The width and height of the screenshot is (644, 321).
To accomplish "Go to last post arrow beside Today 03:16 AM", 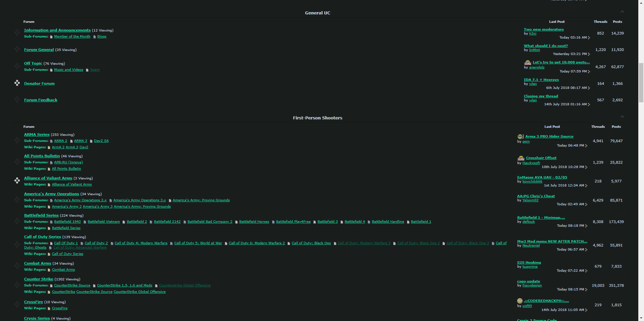I will [x=589, y=38].
